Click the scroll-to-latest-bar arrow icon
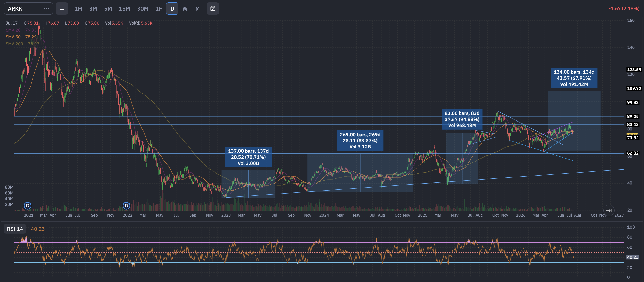The image size is (644, 282). pos(609,210)
